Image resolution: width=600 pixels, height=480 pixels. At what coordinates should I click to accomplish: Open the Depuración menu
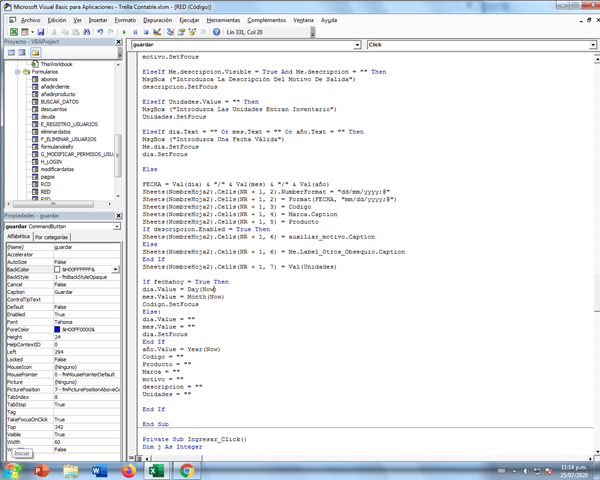[x=157, y=19]
